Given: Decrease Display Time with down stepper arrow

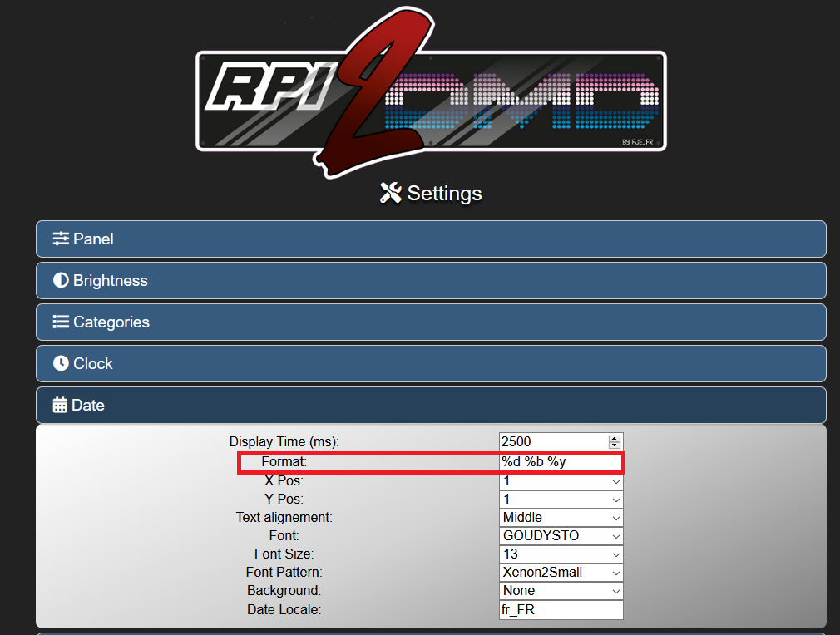Looking at the screenshot, I should click(615, 445).
